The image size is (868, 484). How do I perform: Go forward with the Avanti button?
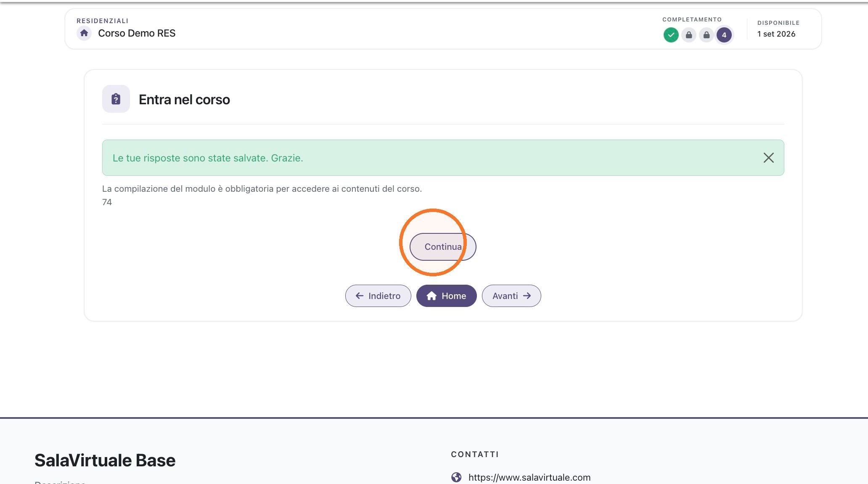tap(511, 296)
